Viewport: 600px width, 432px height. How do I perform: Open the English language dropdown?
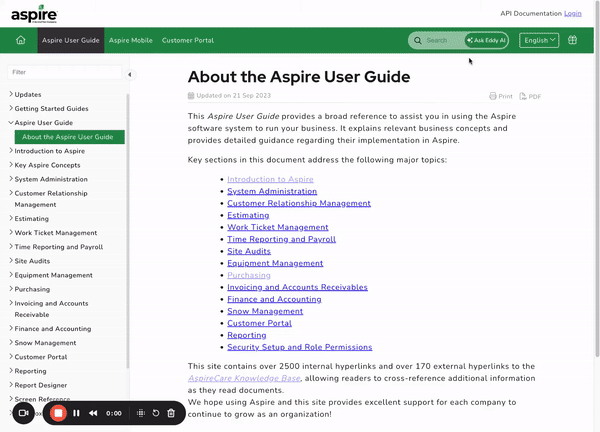pos(539,41)
